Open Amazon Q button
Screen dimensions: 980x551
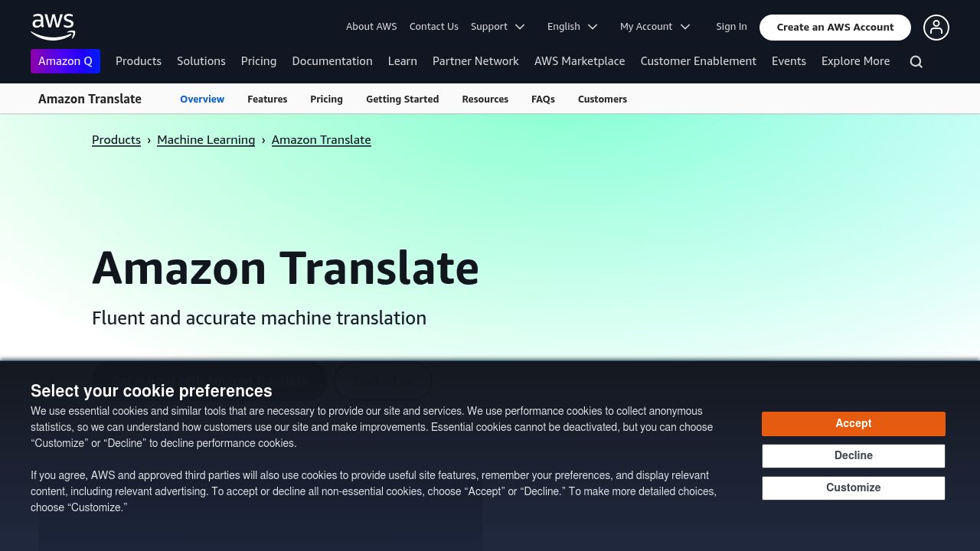click(65, 61)
